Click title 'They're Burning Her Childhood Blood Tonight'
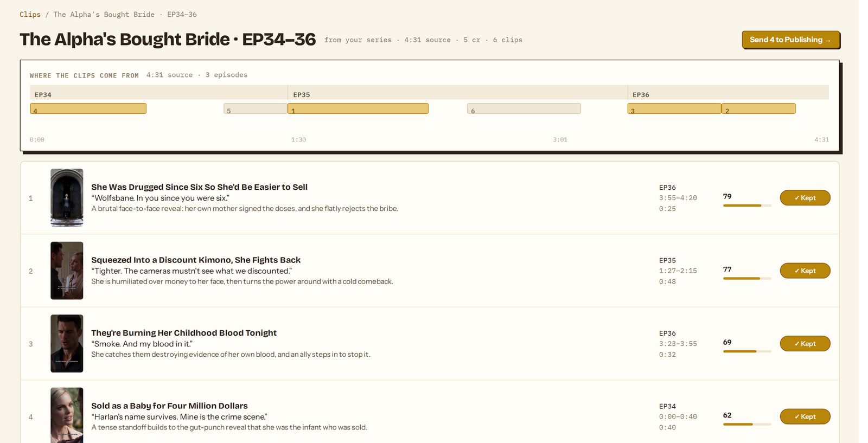Viewport: 868px width, 443px height. click(184, 333)
